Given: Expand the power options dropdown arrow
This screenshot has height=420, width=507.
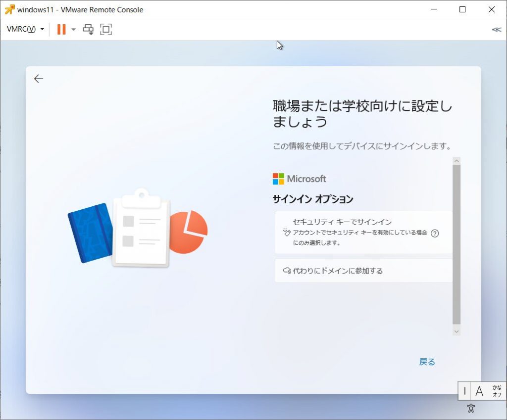Looking at the screenshot, I should (x=73, y=29).
